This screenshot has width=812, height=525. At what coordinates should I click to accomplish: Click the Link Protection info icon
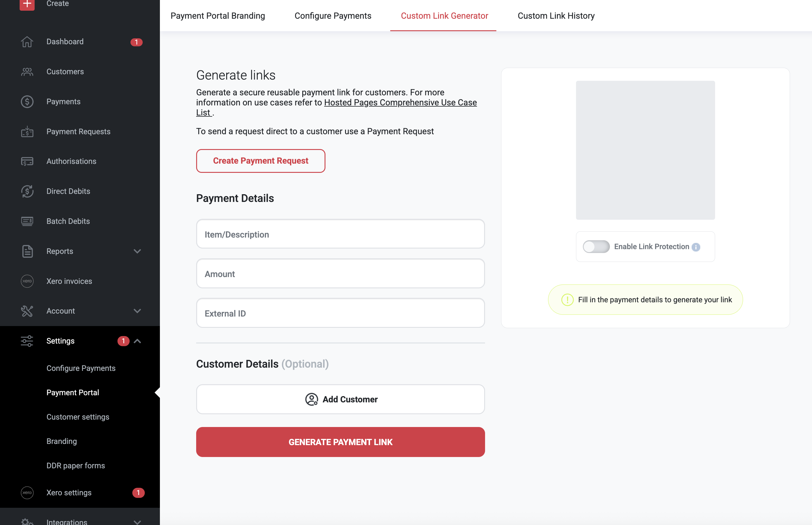pyautogui.click(x=696, y=247)
